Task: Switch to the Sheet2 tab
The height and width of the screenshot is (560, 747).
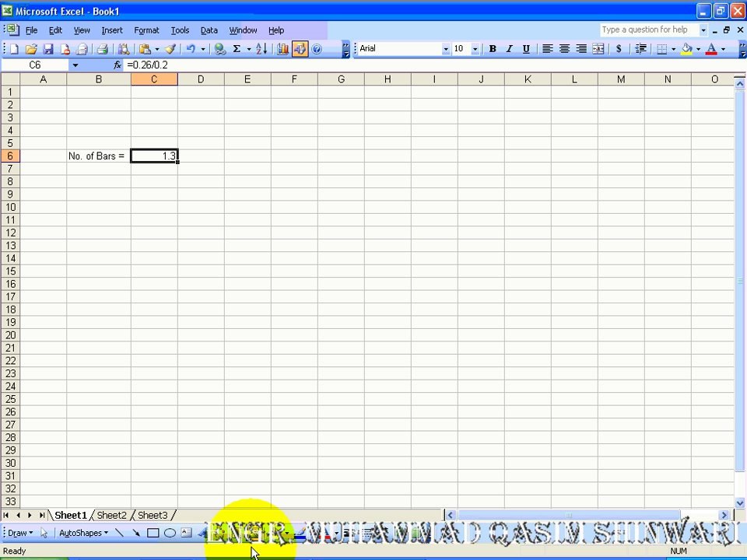Action: coord(111,515)
